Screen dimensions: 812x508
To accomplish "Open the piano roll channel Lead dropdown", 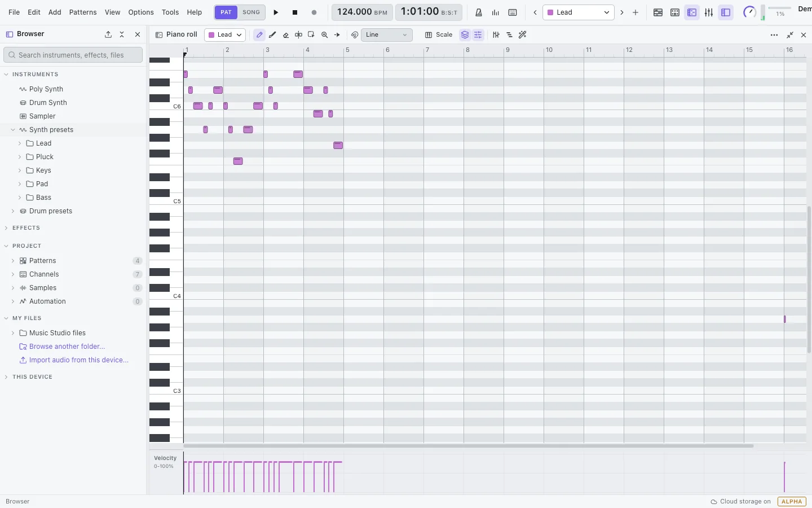I will pos(225,35).
